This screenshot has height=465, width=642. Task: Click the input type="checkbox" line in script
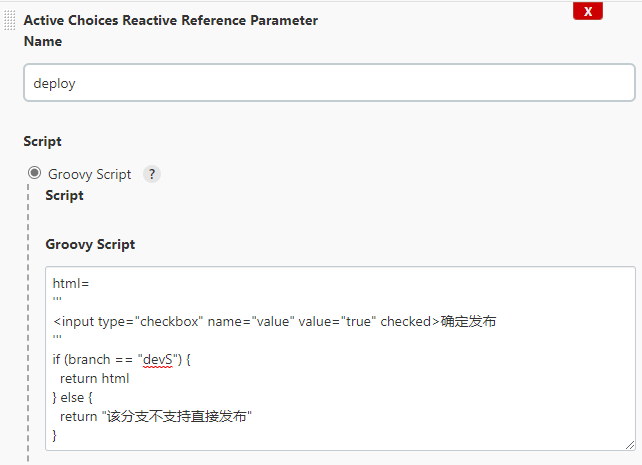[x=274, y=322]
